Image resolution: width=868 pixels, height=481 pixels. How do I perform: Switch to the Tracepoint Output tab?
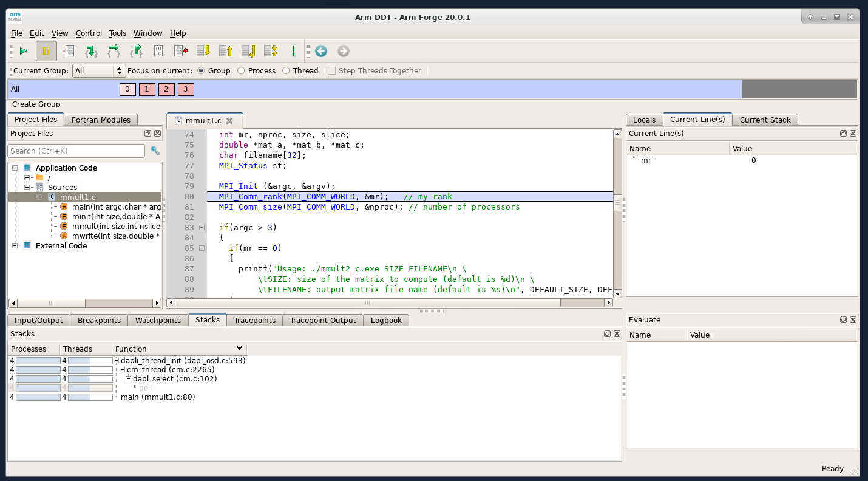(x=323, y=320)
